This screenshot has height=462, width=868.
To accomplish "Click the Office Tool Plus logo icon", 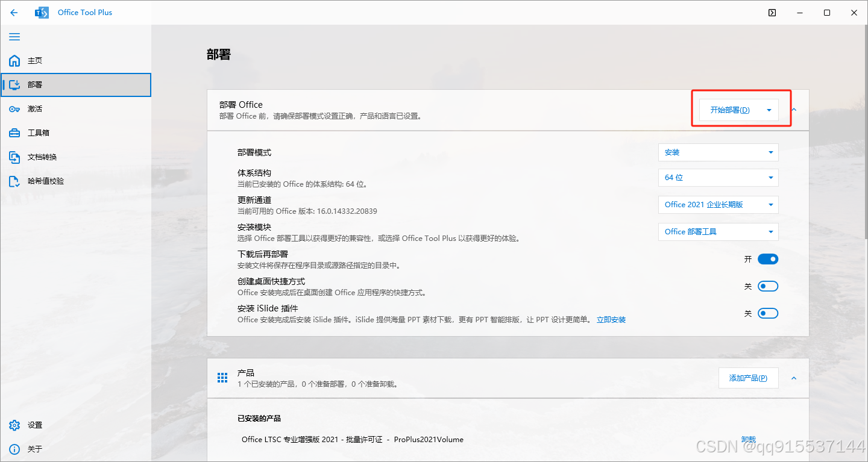I will click(42, 13).
